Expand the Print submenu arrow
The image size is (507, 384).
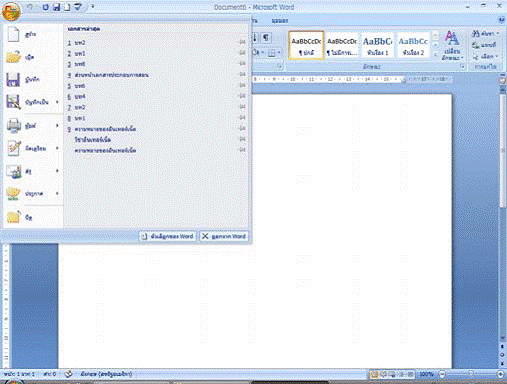click(57, 126)
